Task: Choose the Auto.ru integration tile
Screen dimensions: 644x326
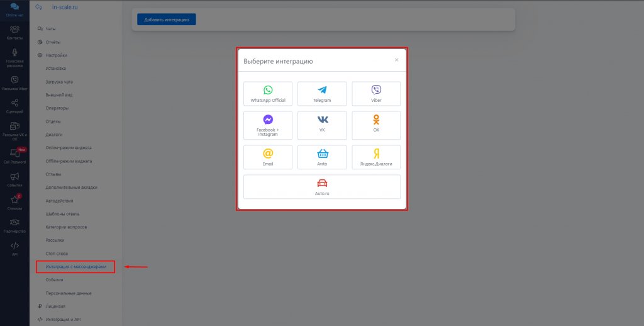Action: [x=322, y=187]
